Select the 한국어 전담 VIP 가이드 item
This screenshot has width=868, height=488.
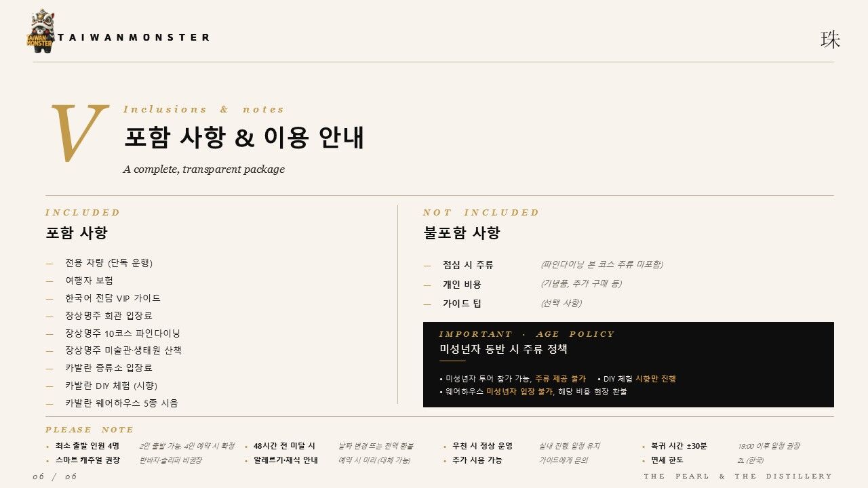pos(113,298)
